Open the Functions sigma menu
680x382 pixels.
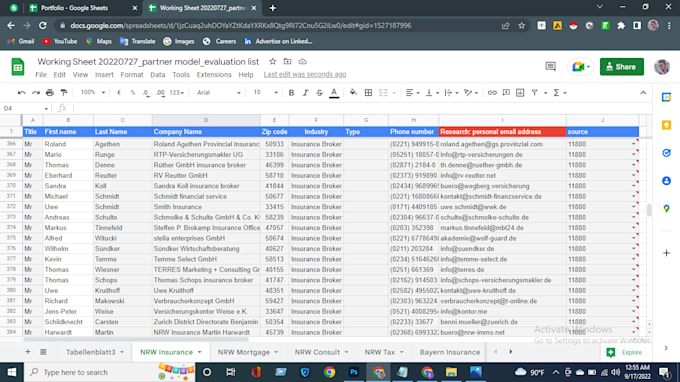tap(559, 93)
